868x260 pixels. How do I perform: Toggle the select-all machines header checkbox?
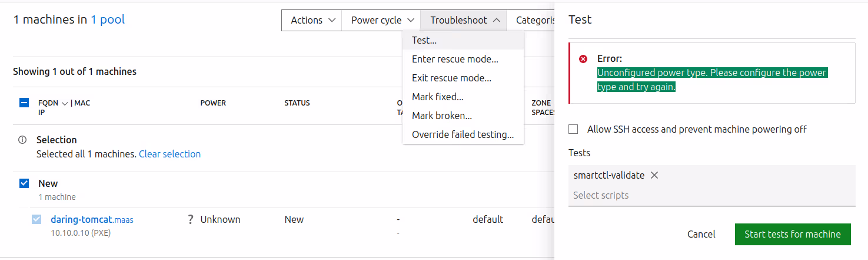pyautogui.click(x=24, y=103)
